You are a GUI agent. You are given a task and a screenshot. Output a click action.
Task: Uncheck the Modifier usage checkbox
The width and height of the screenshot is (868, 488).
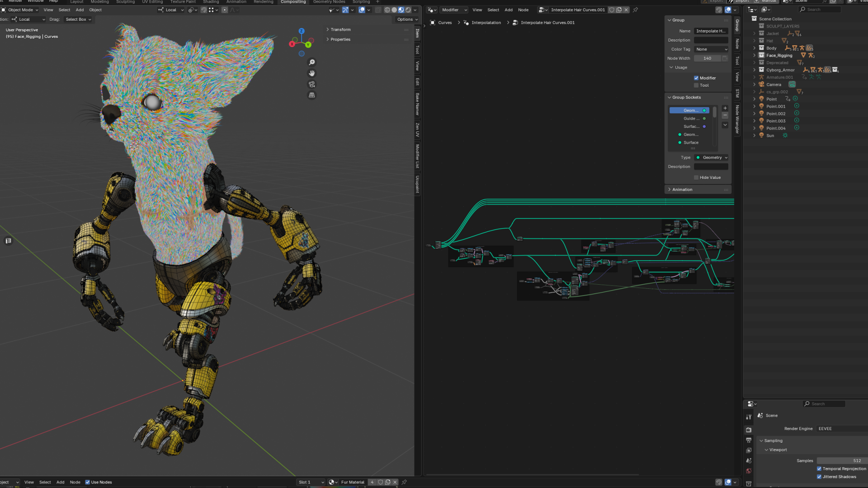696,78
